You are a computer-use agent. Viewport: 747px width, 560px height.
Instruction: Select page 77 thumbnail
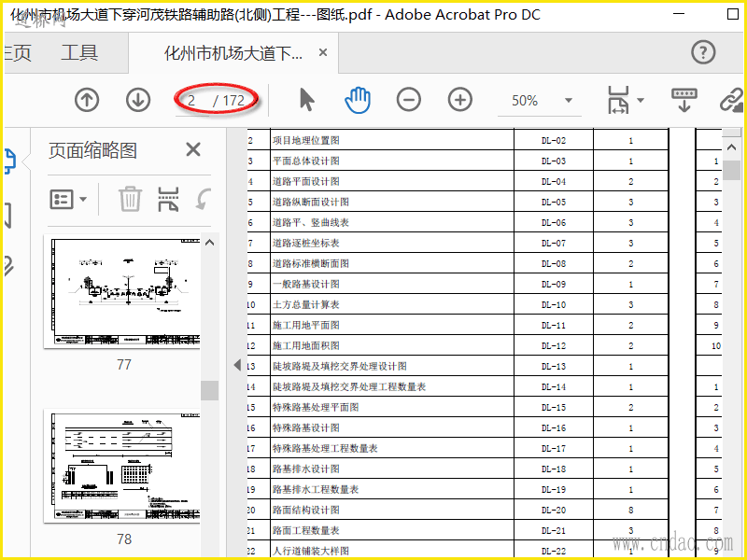pyautogui.click(x=122, y=292)
